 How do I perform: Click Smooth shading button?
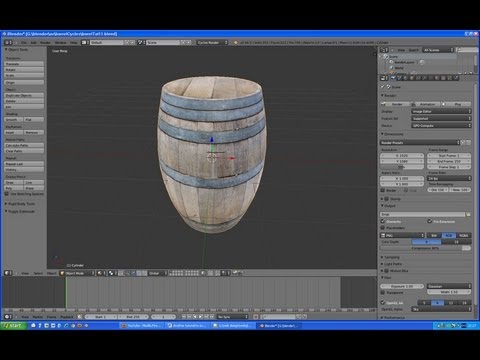14,119
